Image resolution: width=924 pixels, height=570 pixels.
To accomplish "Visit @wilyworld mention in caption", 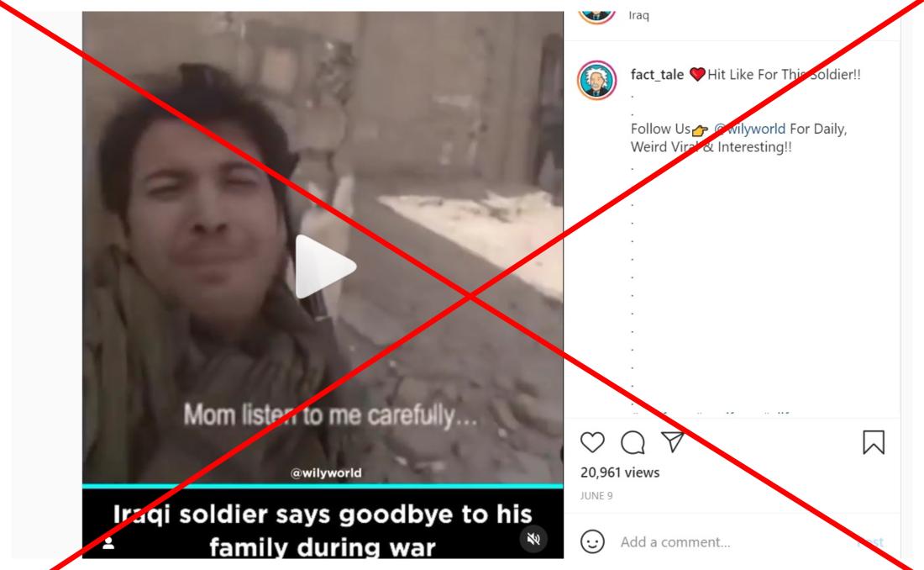I will pos(749,129).
